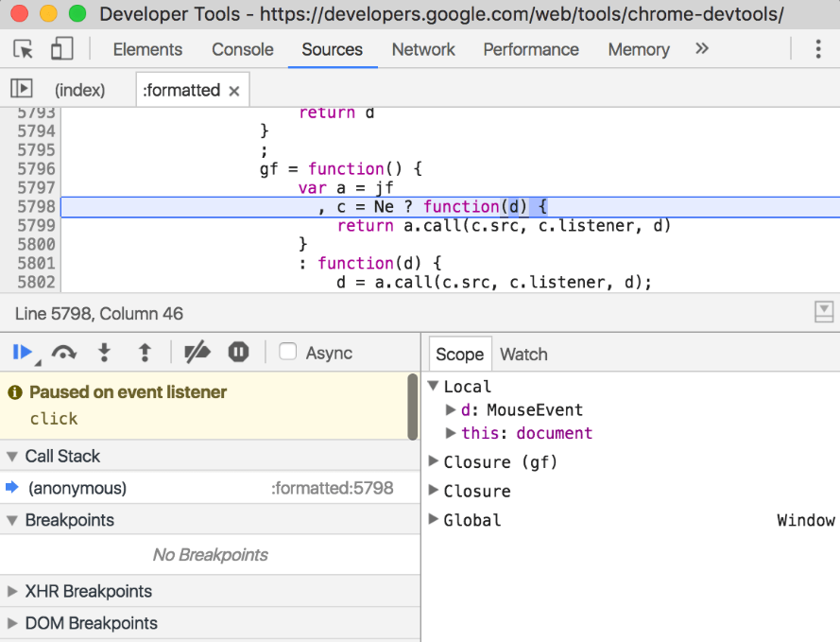Select the Sources tab
The width and height of the screenshot is (840, 642).
[333, 49]
